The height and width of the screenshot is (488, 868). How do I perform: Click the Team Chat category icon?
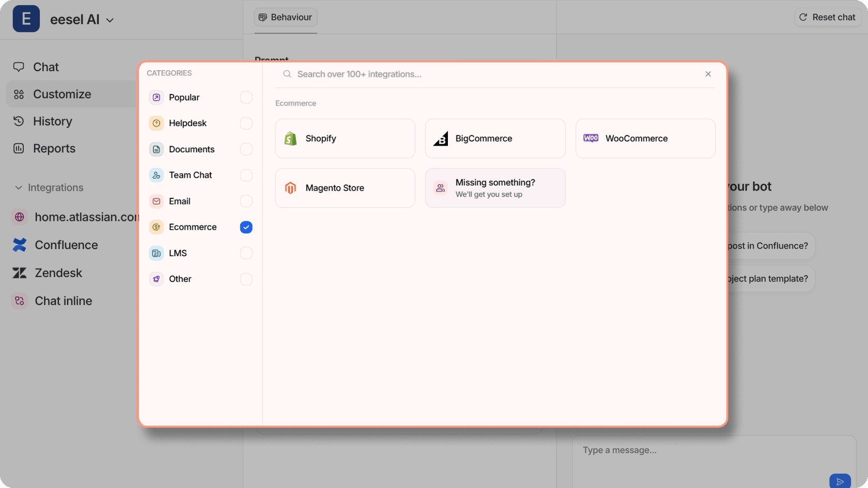pos(156,175)
